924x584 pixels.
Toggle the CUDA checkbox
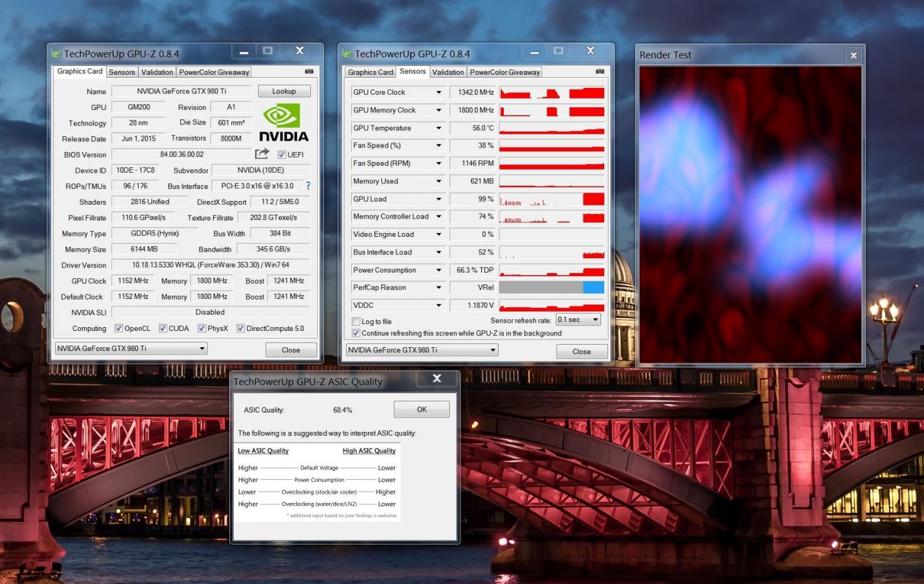coord(163,328)
